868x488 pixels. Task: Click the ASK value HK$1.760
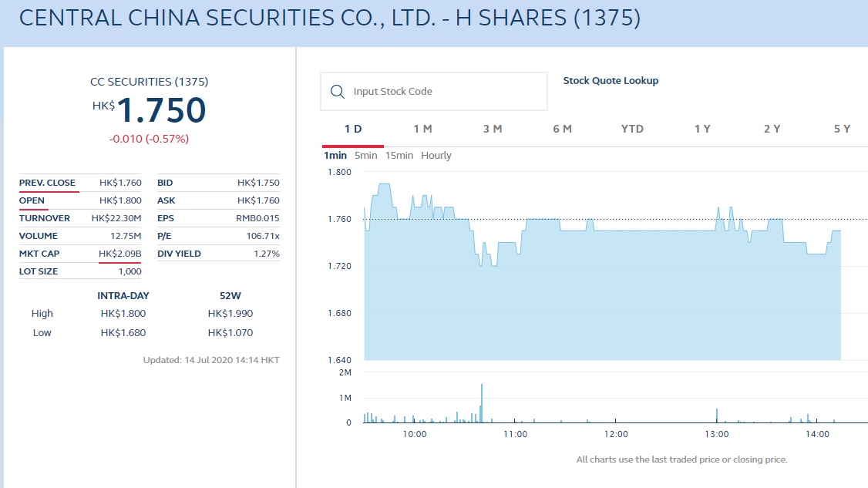click(x=258, y=200)
